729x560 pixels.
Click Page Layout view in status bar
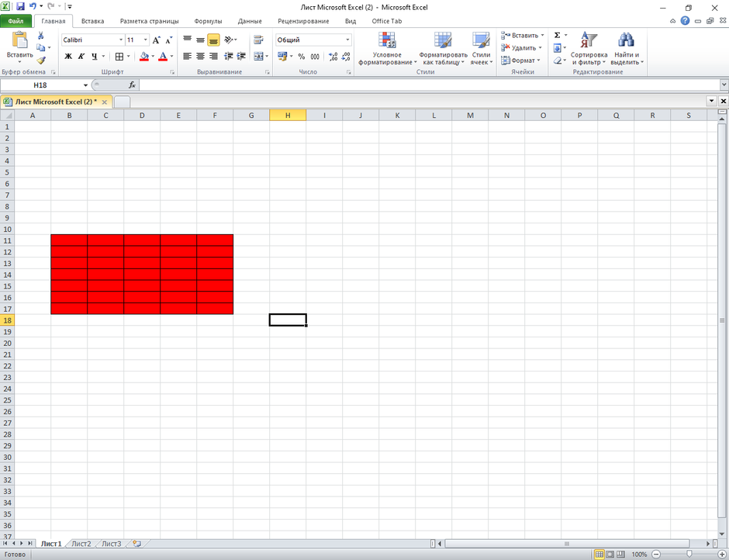610,555
